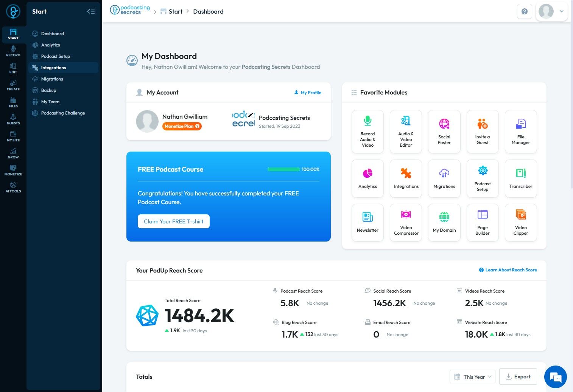
Task: Open the My Profile link
Action: [308, 93]
